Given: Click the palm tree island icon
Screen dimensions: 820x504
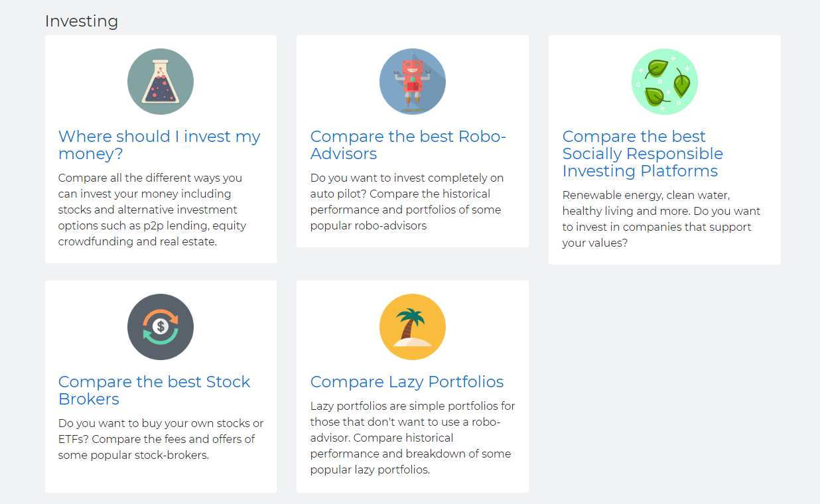Looking at the screenshot, I should coord(413,327).
